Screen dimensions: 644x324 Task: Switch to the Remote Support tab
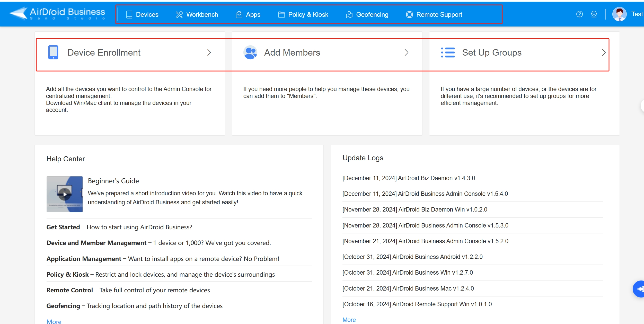[x=439, y=14]
